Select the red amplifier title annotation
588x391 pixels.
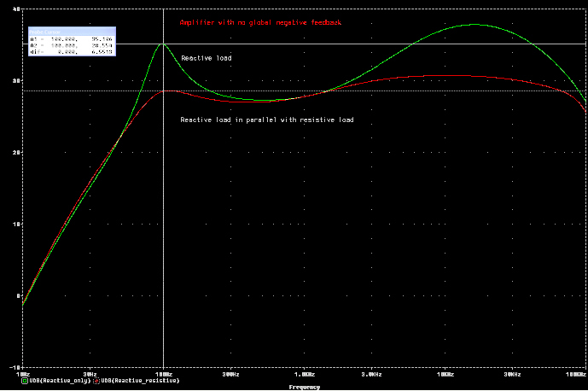tap(260, 22)
